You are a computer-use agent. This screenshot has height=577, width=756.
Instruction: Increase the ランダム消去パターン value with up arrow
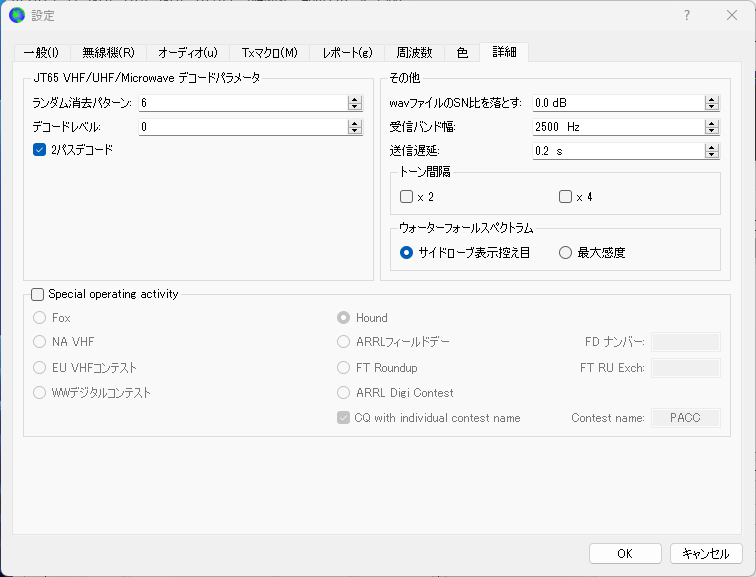point(354,99)
